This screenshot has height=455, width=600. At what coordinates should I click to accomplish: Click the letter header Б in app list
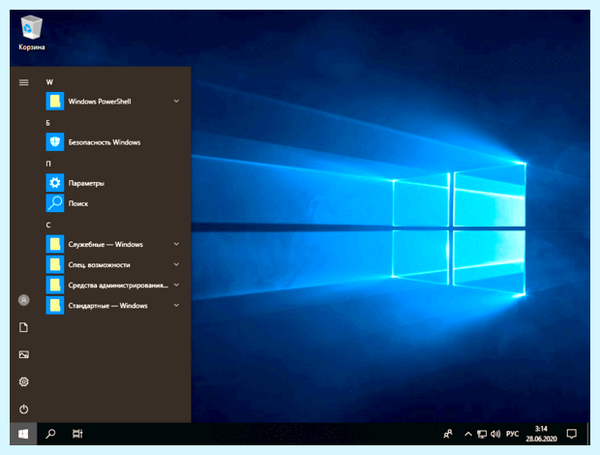(48, 123)
